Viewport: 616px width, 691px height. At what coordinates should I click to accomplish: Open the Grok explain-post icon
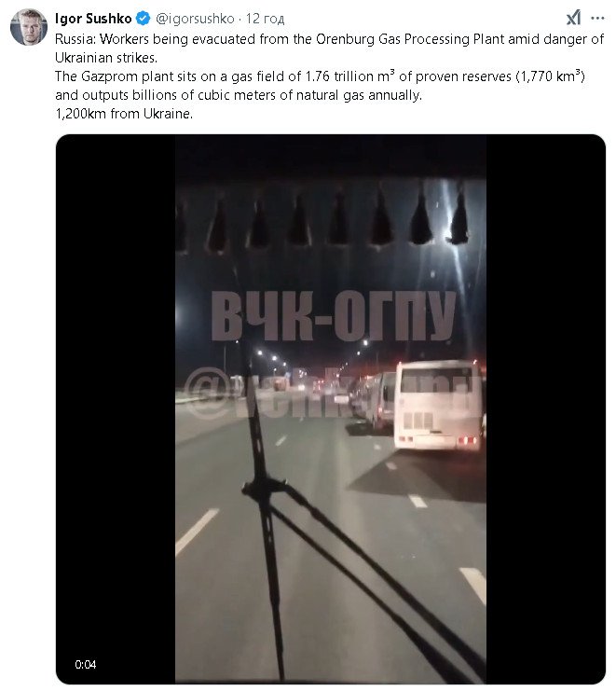[x=573, y=18]
